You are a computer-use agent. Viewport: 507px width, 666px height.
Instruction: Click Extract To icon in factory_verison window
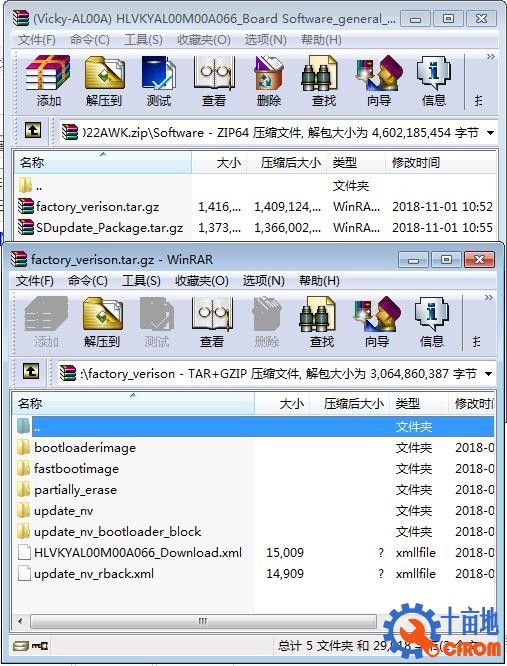click(102, 322)
